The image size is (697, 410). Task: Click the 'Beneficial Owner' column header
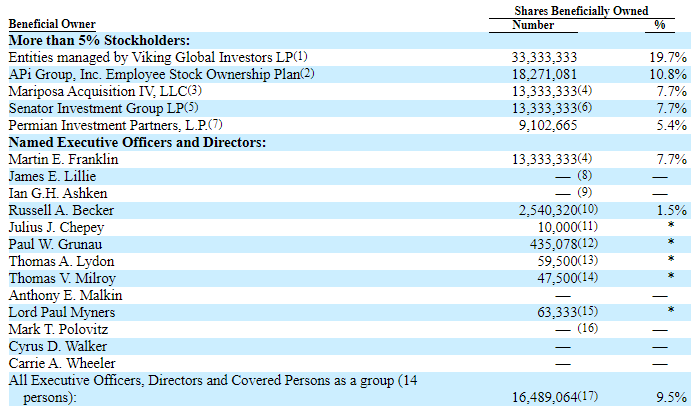(52, 24)
